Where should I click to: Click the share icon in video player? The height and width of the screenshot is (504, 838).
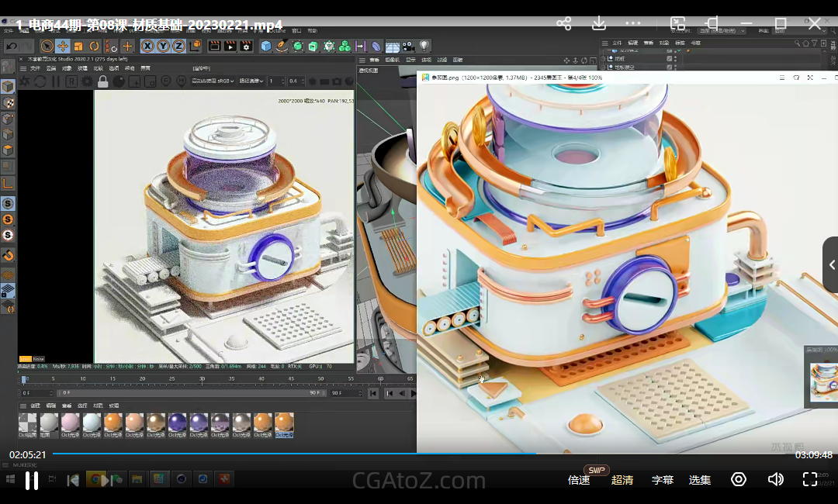pos(564,23)
